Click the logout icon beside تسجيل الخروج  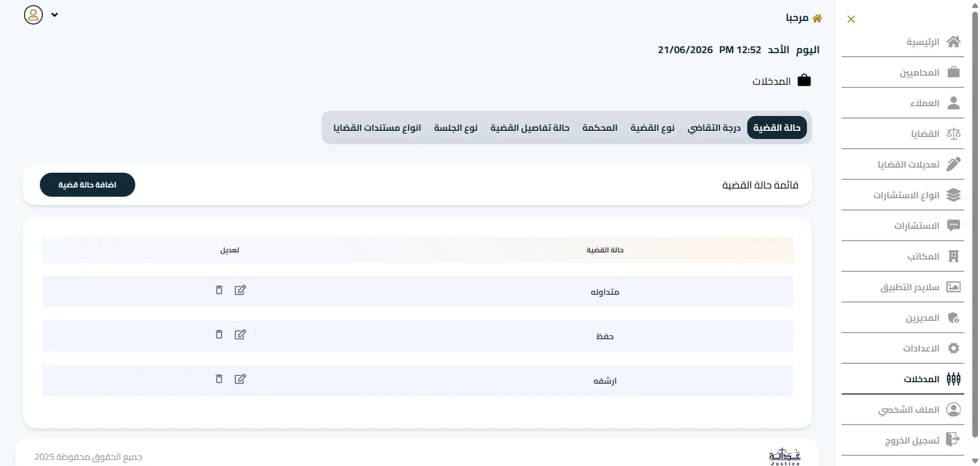click(953, 439)
